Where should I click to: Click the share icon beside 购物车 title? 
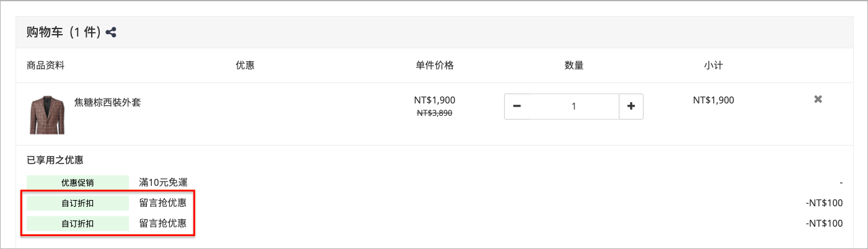click(111, 32)
